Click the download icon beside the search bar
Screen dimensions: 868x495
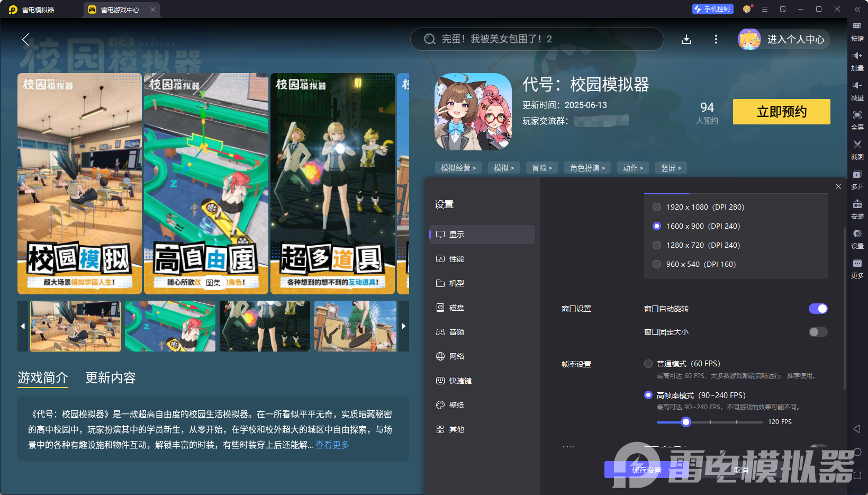(686, 39)
